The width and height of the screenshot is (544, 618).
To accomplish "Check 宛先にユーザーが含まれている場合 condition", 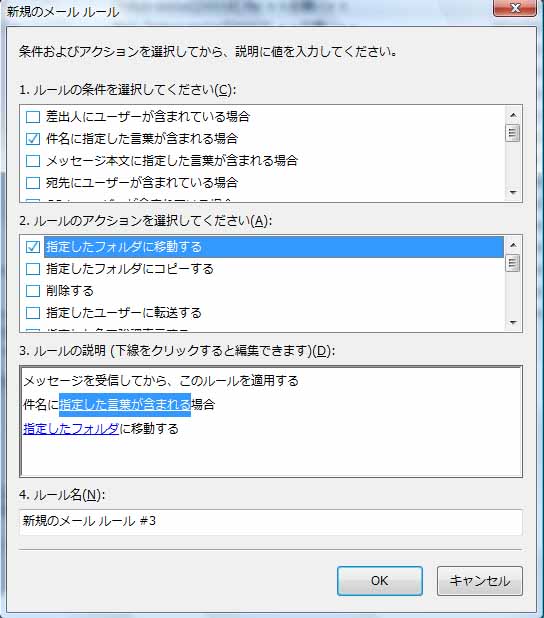I will [33, 183].
